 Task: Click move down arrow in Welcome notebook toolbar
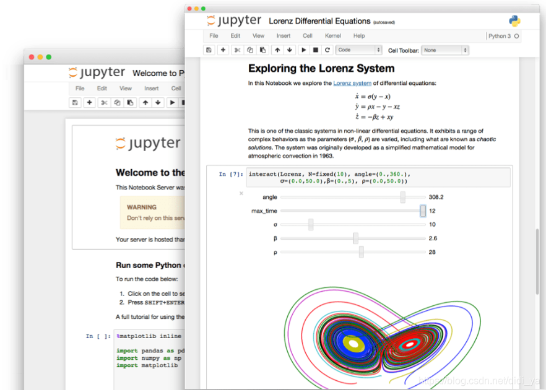(158, 102)
